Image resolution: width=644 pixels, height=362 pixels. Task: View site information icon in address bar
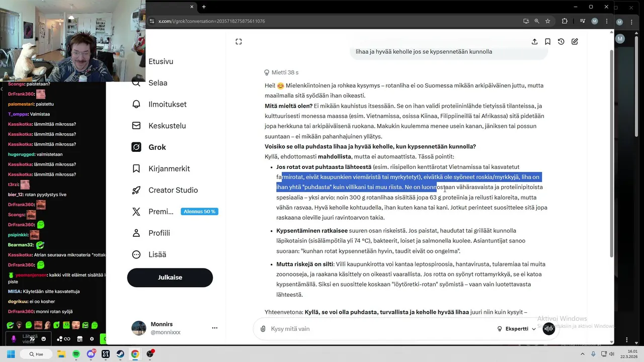(152, 21)
